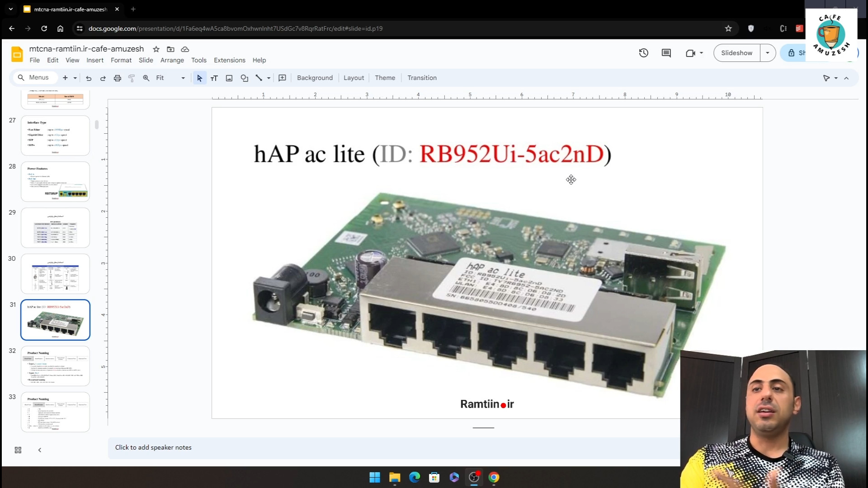Open the Edit menu
The image size is (868, 488).
pos(53,60)
